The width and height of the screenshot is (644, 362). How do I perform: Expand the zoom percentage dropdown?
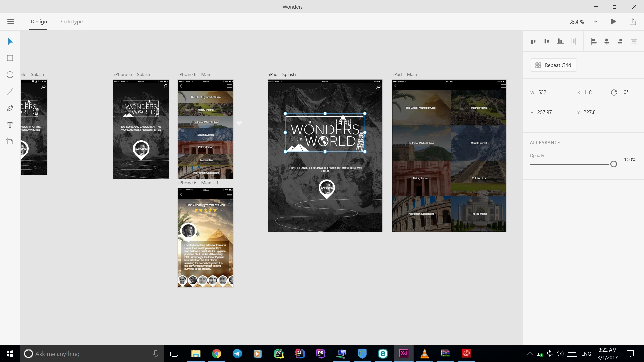(x=596, y=22)
